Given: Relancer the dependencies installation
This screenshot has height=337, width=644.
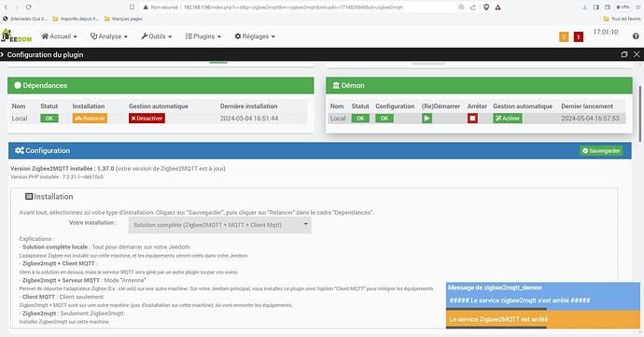Looking at the screenshot, I should 90,119.
